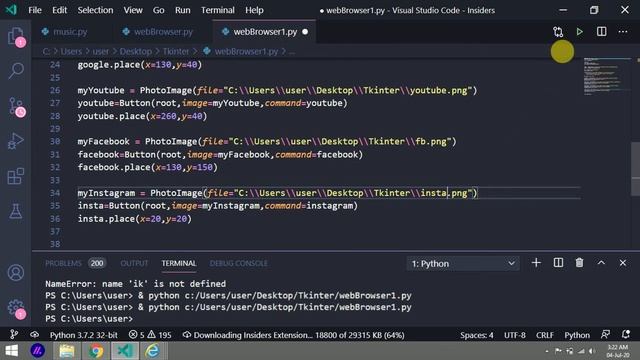Open the Extensions view
Image resolution: width=640 pixels, height=360 pixels.
pos(16,176)
